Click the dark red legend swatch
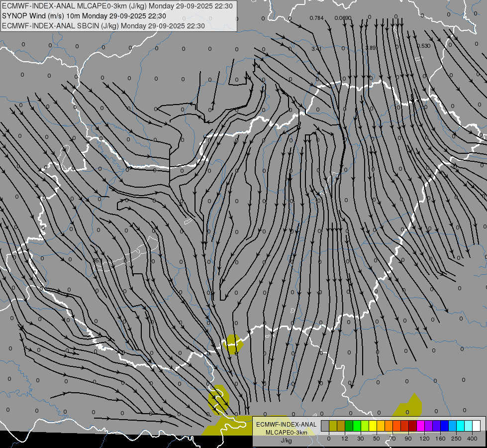The height and width of the screenshot is (448, 487). (413, 426)
